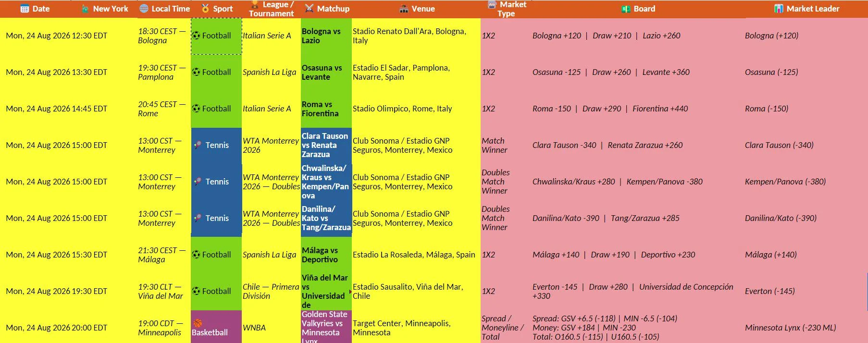Select the 'Kempen/Panova (-380)' market leader cell
The image size is (868, 343).
click(806, 182)
